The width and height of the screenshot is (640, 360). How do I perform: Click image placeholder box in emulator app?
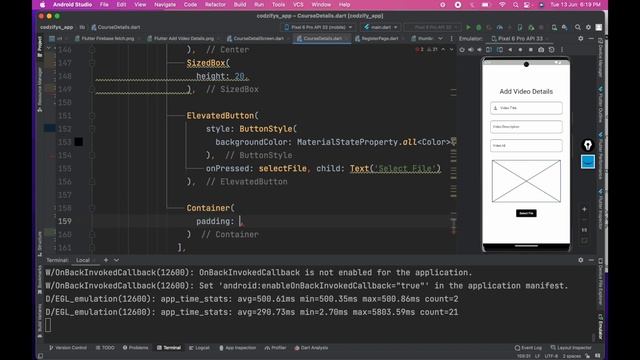pos(526,181)
